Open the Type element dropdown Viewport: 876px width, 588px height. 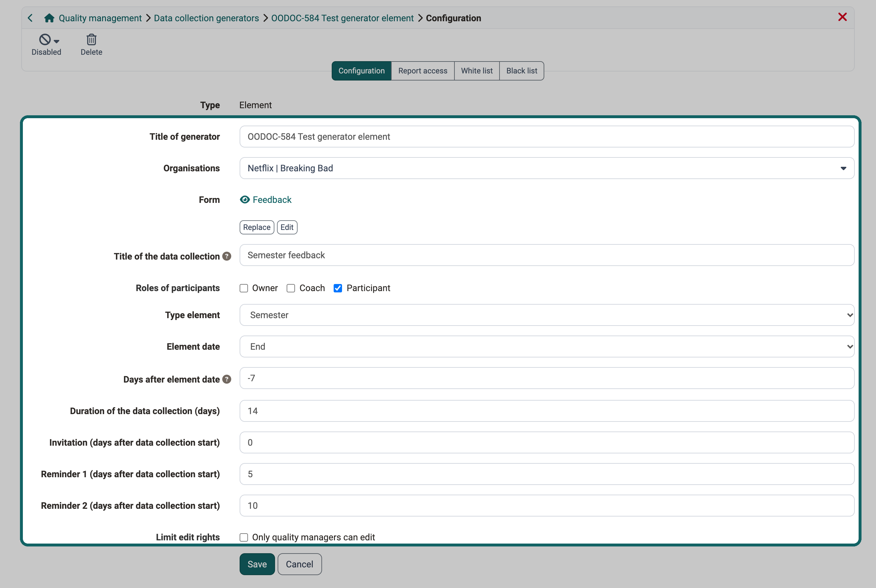(547, 315)
